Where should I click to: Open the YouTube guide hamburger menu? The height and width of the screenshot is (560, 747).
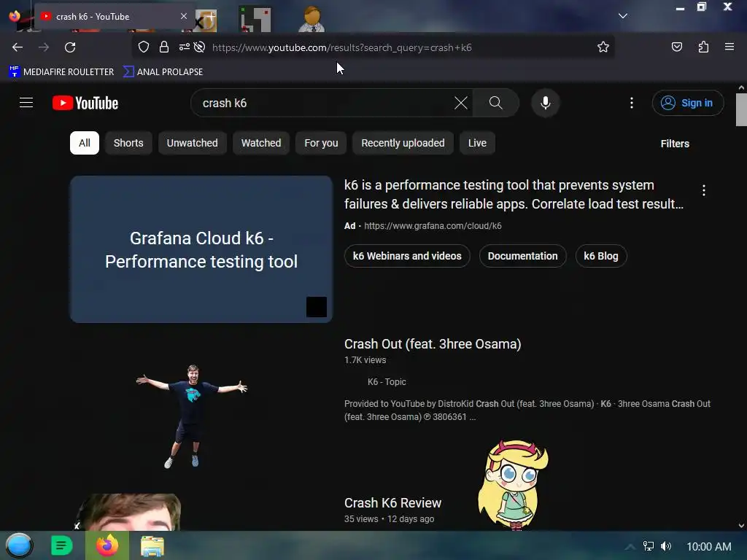tap(26, 103)
